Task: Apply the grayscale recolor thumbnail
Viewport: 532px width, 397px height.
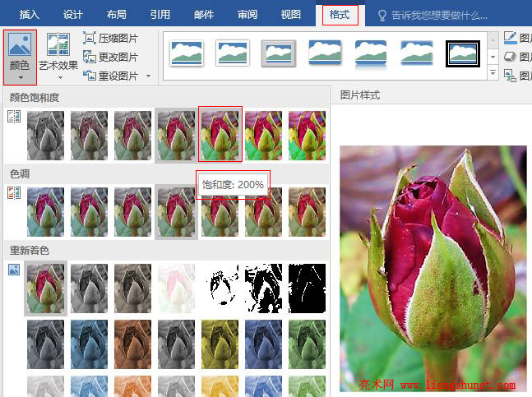Action: [90, 289]
